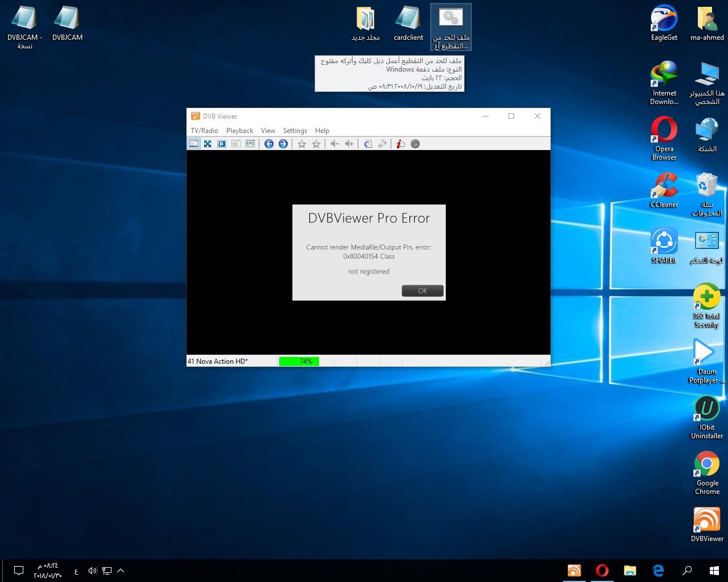Open the View menu

pos(268,131)
